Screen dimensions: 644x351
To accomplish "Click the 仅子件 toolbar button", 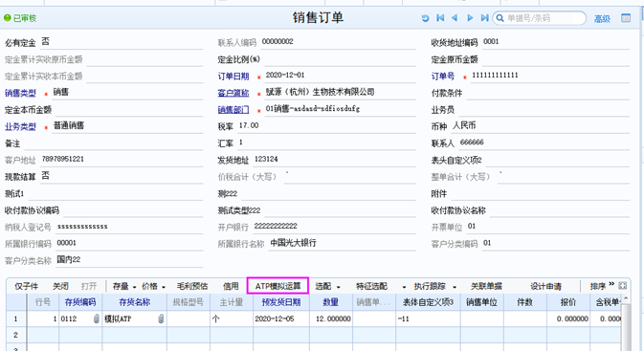I will click(26, 286).
